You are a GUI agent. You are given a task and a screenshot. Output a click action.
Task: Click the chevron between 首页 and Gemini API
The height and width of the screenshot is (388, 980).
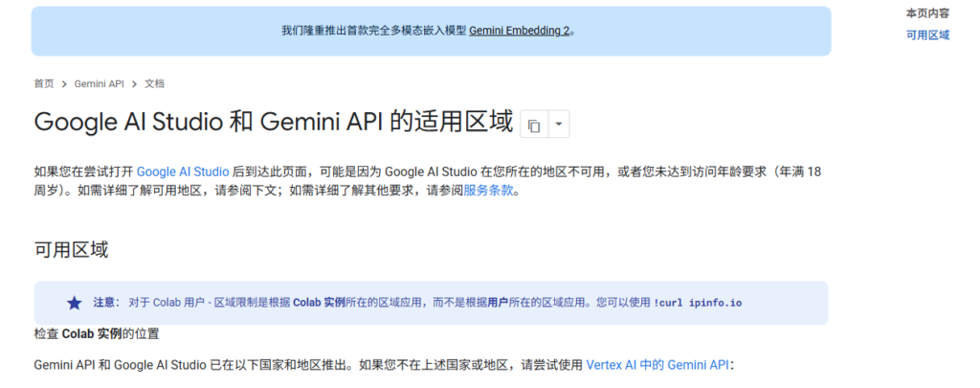pyautogui.click(x=64, y=84)
